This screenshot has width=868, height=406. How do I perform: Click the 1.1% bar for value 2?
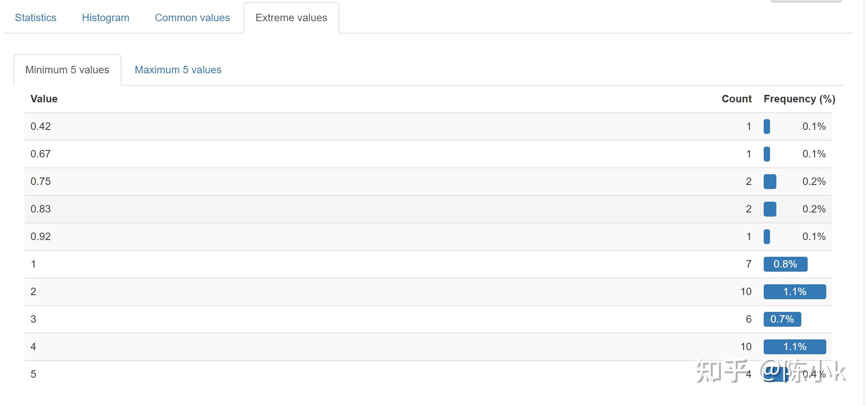click(795, 292)
